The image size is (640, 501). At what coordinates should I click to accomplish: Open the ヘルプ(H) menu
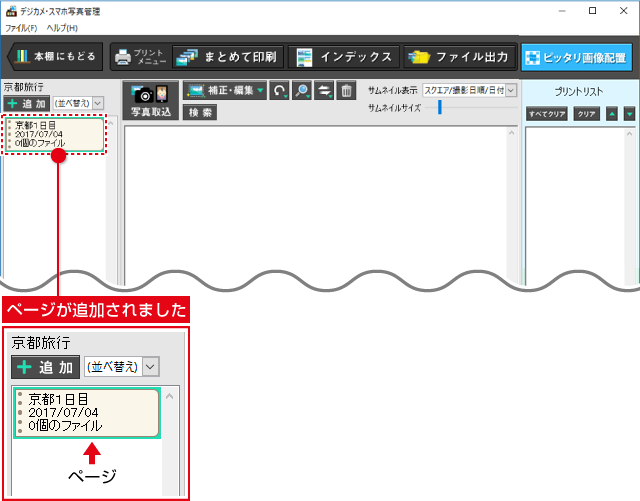[x=62, y=28]
